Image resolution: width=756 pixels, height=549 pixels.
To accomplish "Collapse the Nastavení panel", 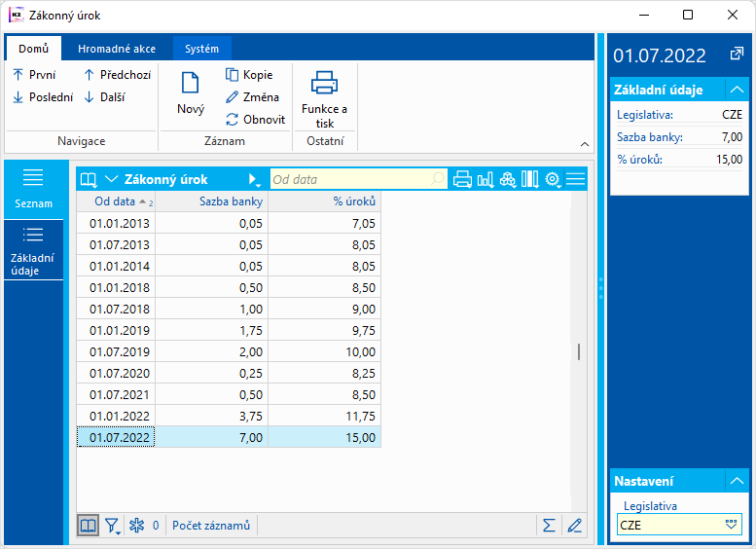I will [x=737, y=481].
